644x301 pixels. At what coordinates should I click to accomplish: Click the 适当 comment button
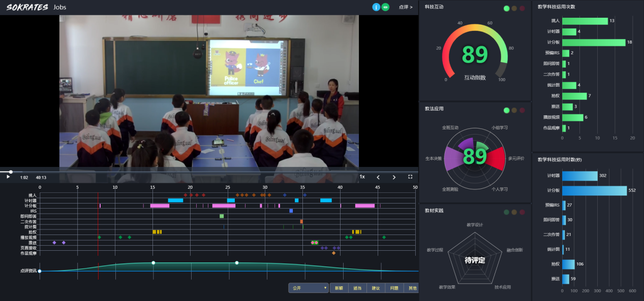[x=357, y=288]
